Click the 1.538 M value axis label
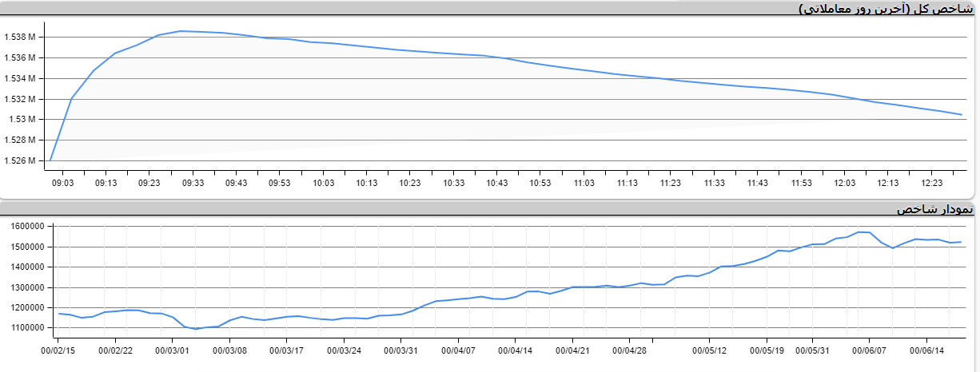The height and width of the screenshot is (372, 980). [x=21, y=38]
